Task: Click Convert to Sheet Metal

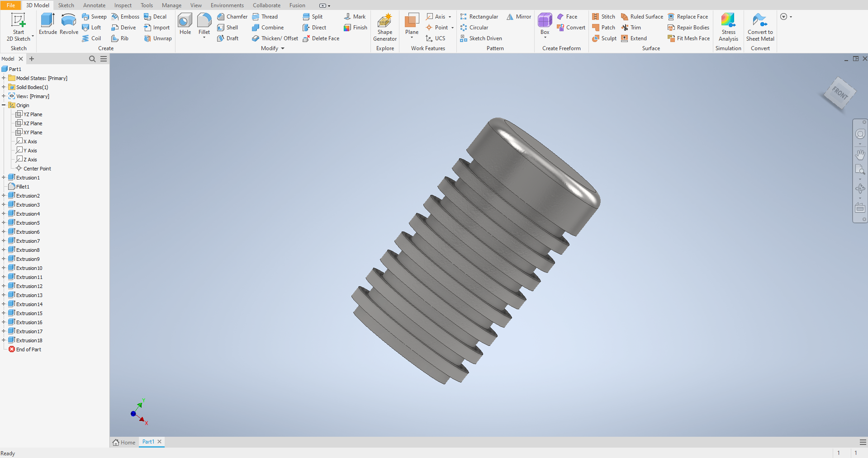Action: pos(760,27)
